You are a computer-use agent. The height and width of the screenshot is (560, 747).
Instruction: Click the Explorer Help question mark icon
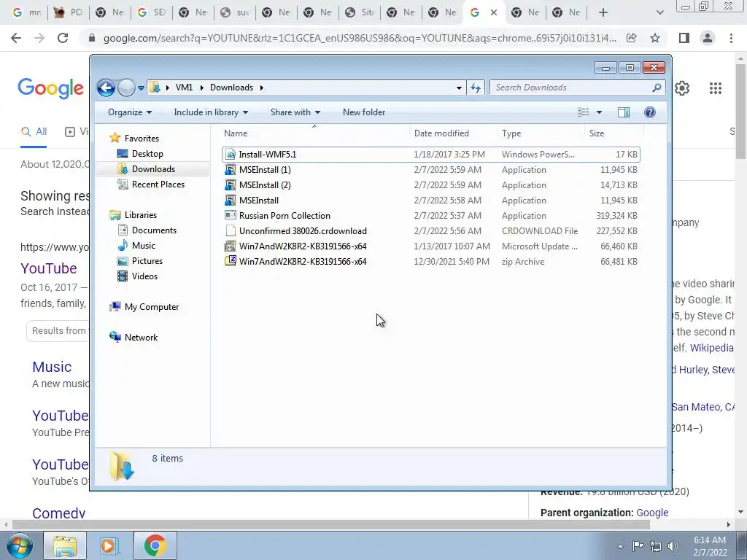point(649,112)
